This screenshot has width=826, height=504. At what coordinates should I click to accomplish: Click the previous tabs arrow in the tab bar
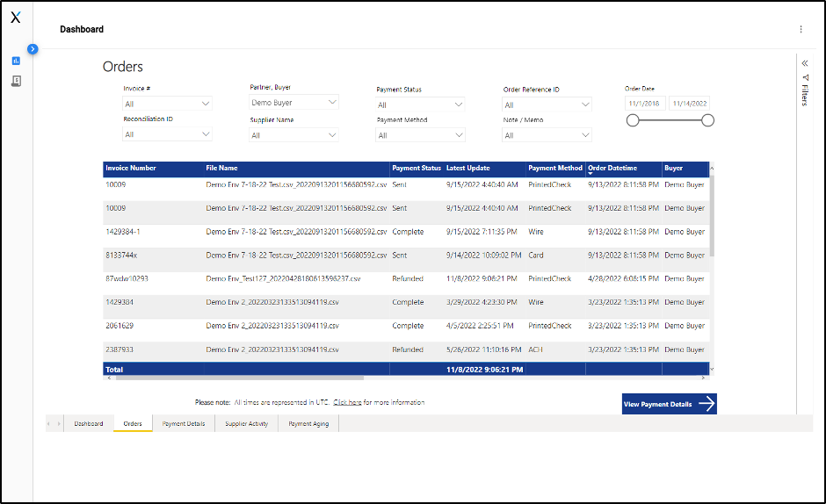tap(48, 423)
